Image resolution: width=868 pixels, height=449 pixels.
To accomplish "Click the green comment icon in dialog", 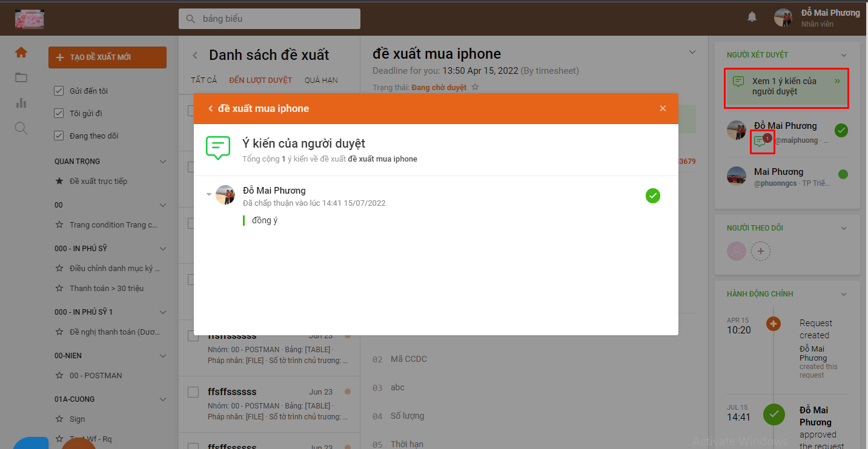I will pyautogui.click(x=218, y=148).
